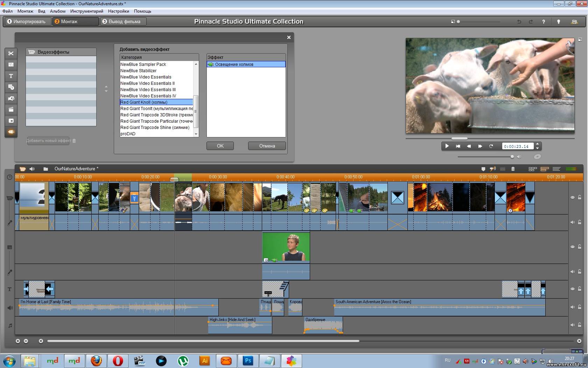Zoom in timeline with plus icon
Image resolution: width=588 pixels, height=368 pixels.
click(18, 341)
